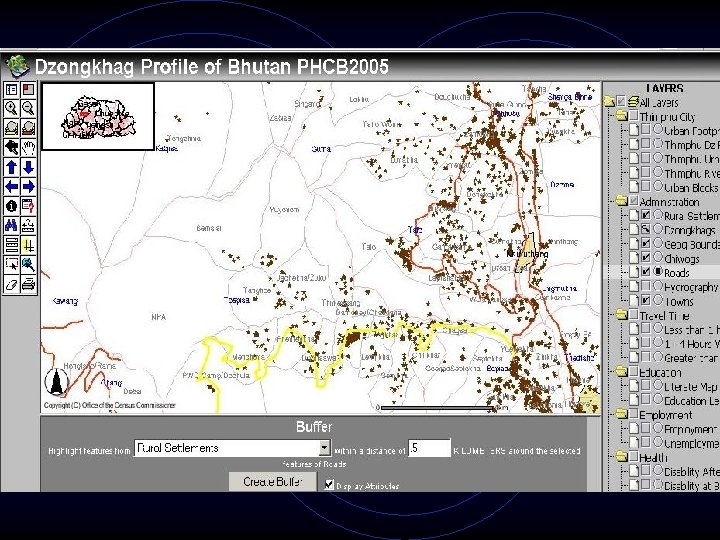Click the Toggle Legend tool icon

point(11,90)
